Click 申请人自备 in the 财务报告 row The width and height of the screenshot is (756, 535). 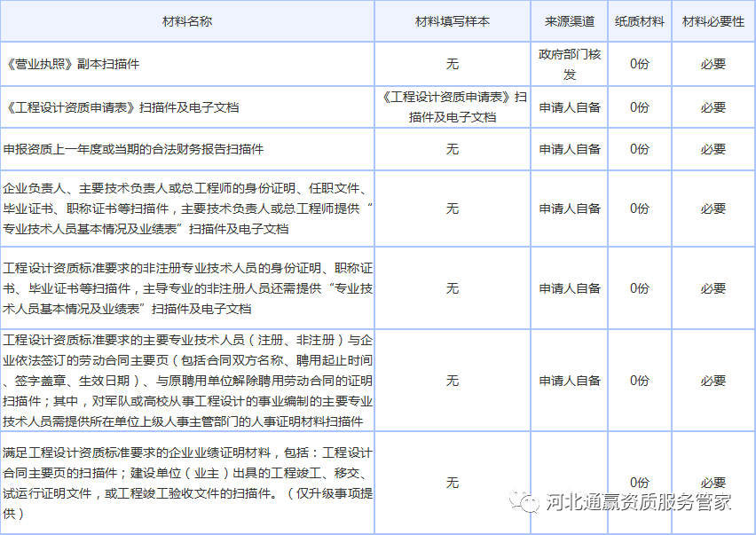[570, 149]
